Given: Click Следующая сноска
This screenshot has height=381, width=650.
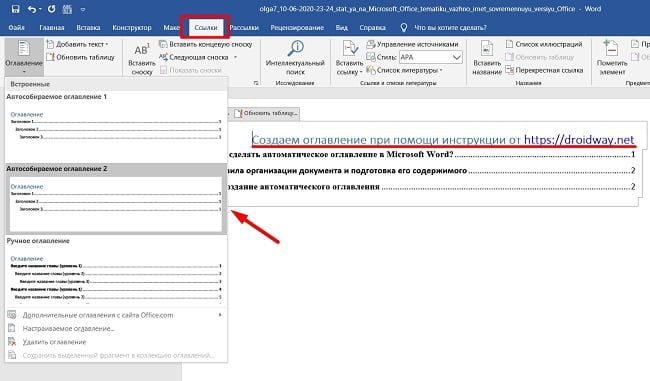Looking at the screenshot, I should tap(194, 57).
